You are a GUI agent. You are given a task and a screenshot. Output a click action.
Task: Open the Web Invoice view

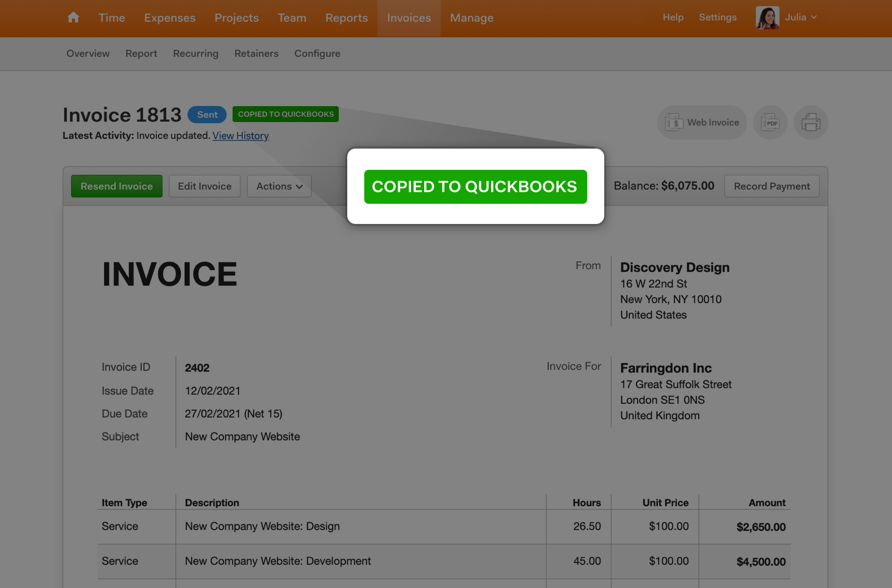tap(702, 122)
